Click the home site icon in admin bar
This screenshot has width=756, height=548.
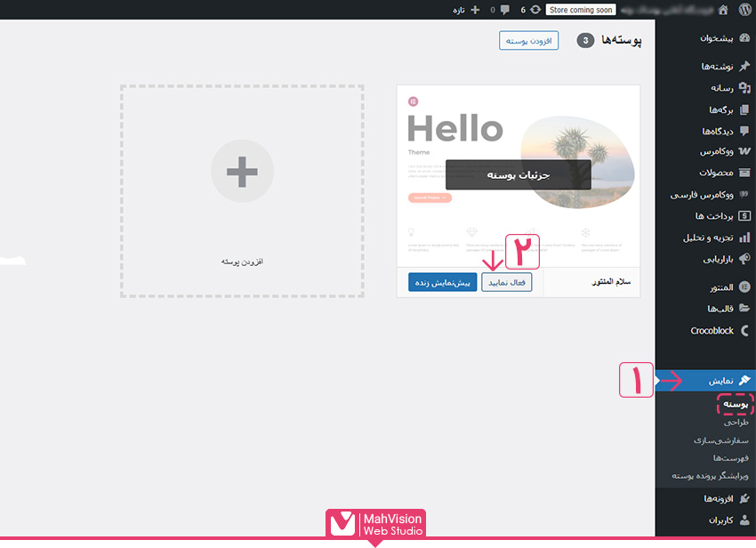click(723, 10)
